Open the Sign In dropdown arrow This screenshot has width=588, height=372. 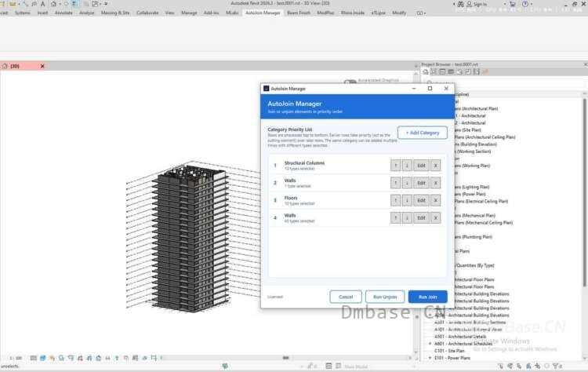504,4
